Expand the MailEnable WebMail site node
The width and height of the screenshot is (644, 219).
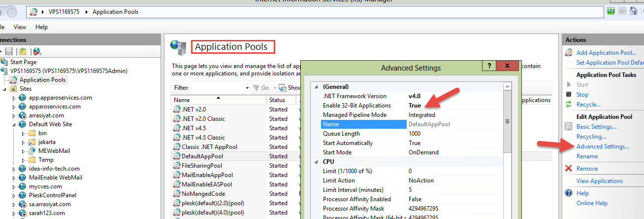pos(14,178)
